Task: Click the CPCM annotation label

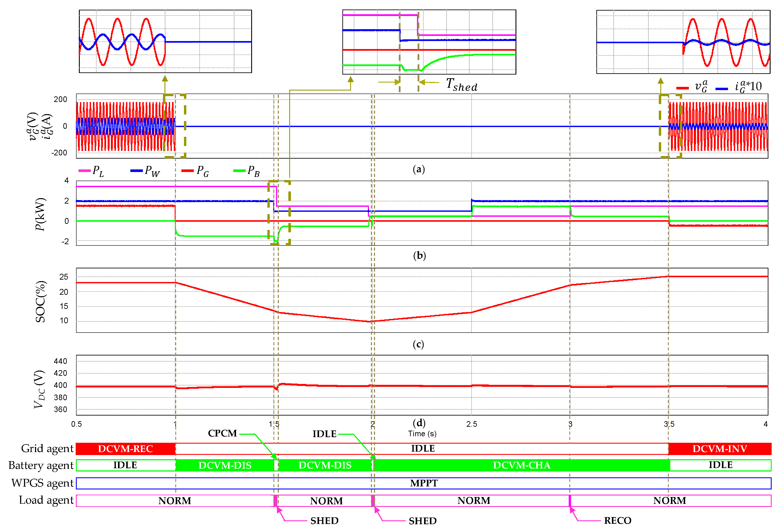Action: point(222,433)
